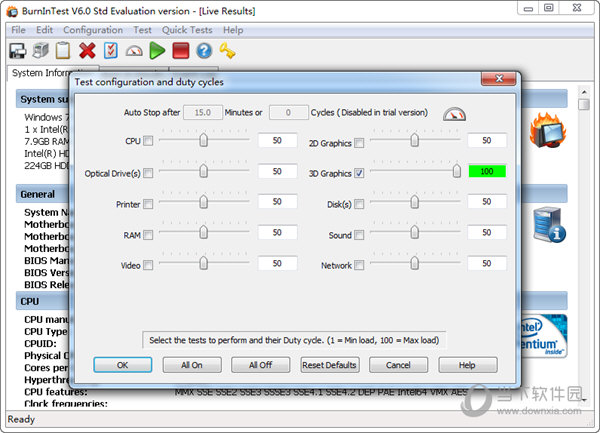Enable the Sound test checkbox

359,235
